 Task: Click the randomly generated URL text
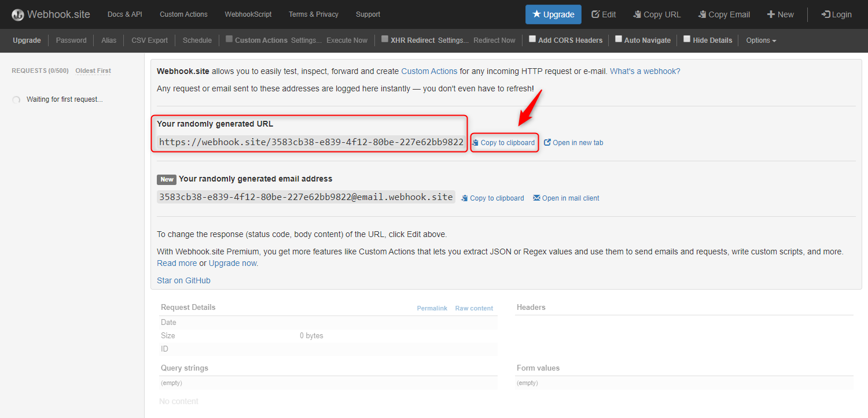click(311, 142)
